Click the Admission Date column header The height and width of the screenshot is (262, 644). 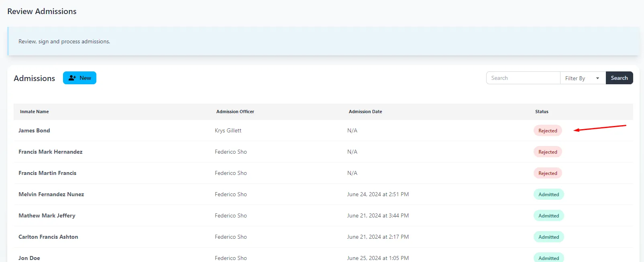[365, 112]
